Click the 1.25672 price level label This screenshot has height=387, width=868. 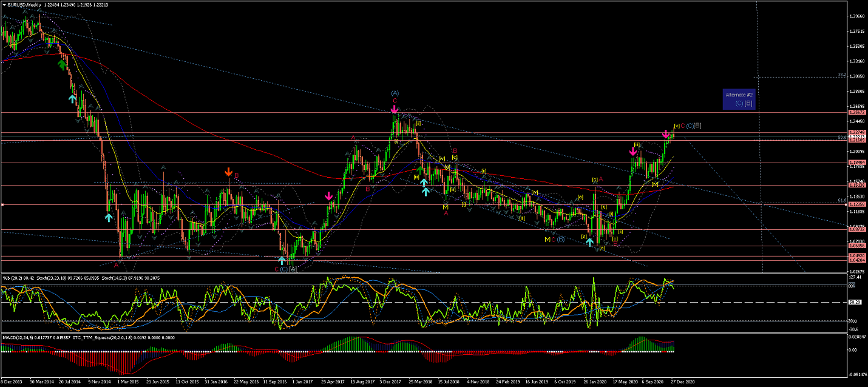pyautogui.click(x=857, y=113)
